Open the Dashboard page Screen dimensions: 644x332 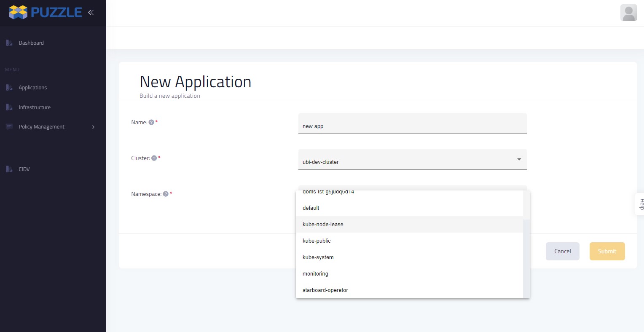(31, 43)
